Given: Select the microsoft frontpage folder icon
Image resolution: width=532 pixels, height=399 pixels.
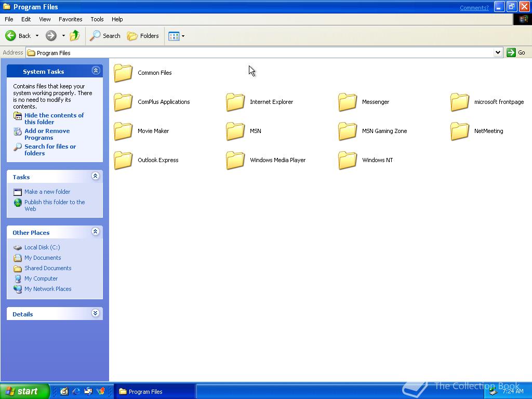Looking at the screenshot, I should [x=460, y=102].
